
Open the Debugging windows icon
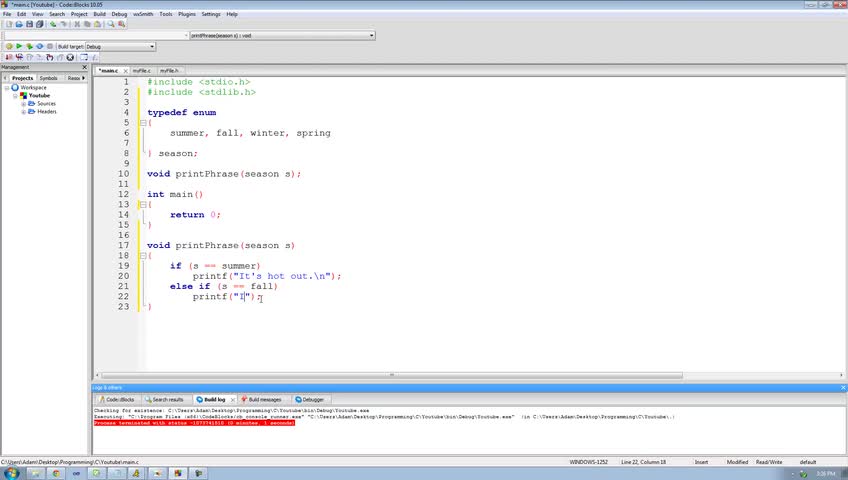(84, 57)
